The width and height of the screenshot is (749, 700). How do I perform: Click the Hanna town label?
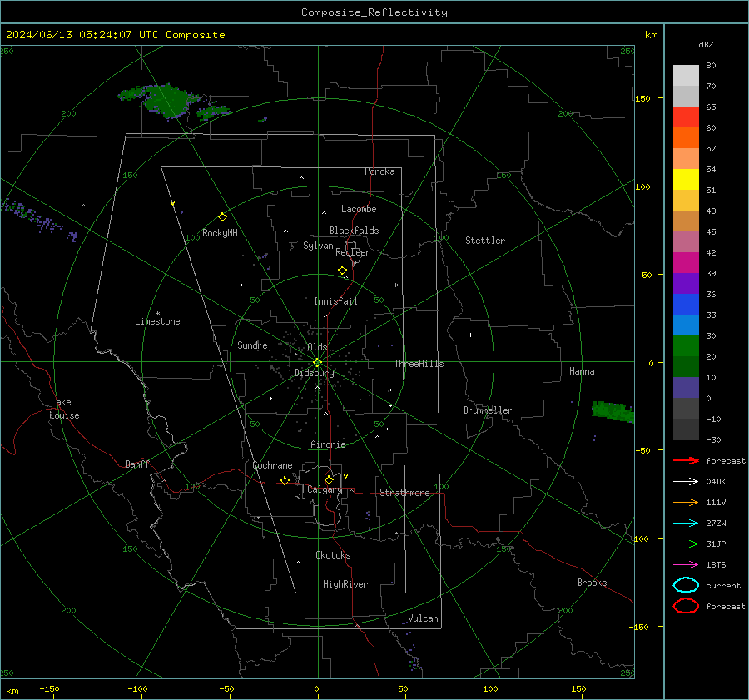point(582,371)
